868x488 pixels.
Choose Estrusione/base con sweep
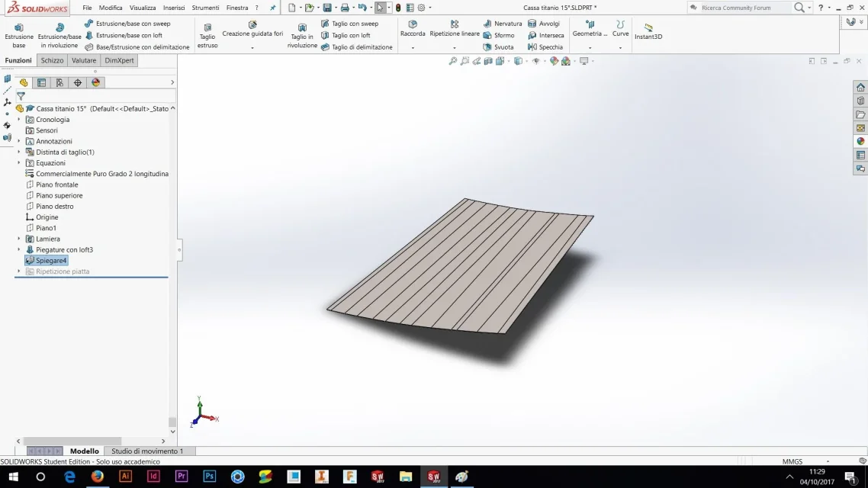[x=127, y=24]
